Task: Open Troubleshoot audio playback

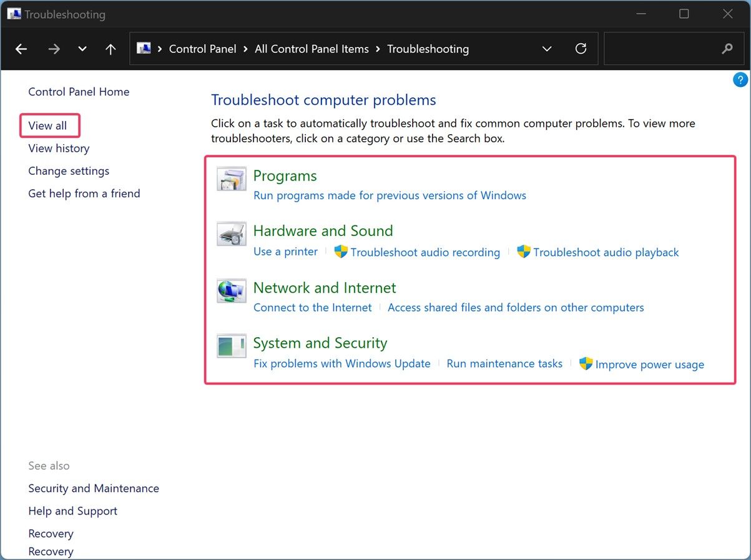Action: 606,252
